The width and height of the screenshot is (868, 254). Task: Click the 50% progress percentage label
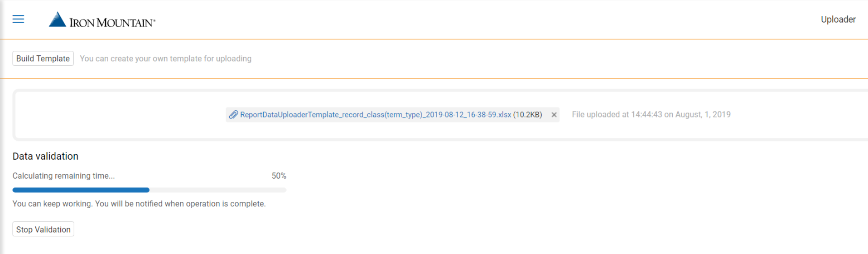click(x=279, y=176)
